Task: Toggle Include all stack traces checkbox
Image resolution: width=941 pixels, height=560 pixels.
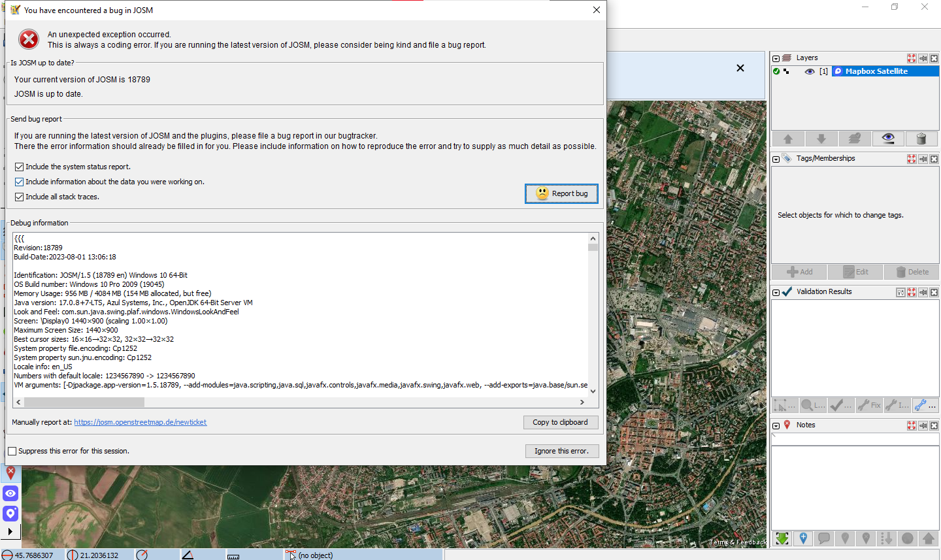Action: (19, 197)
